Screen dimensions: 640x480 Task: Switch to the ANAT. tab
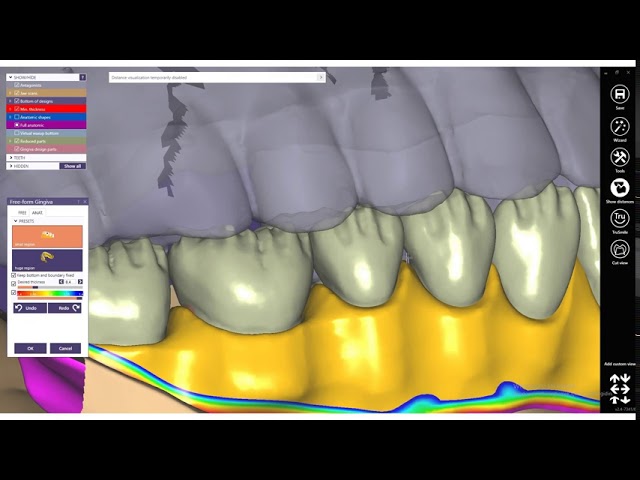click(x=37, y=212)
